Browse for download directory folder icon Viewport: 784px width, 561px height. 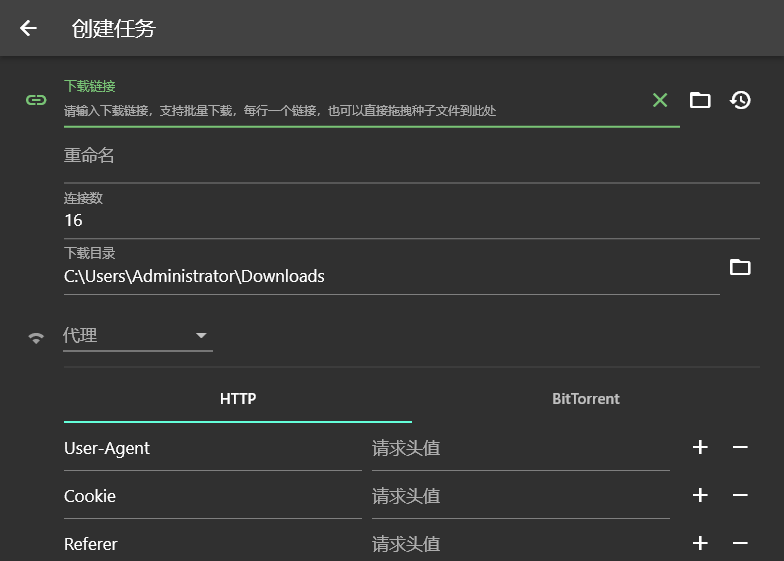740,267
